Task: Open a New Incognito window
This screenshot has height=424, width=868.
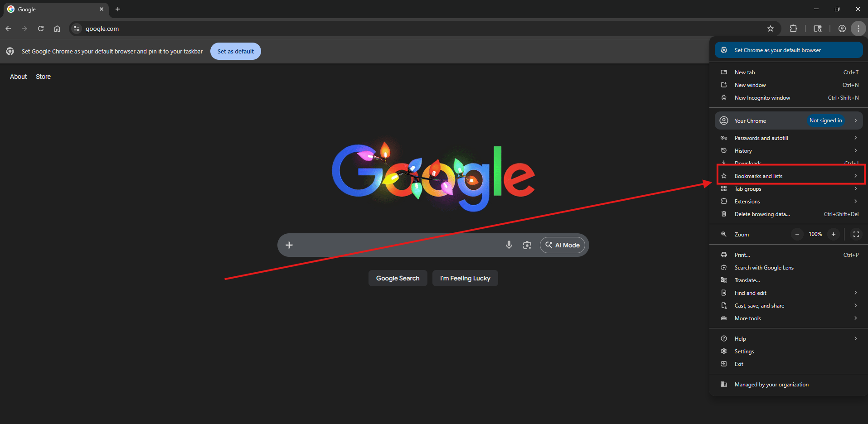Action: [789, 98]
